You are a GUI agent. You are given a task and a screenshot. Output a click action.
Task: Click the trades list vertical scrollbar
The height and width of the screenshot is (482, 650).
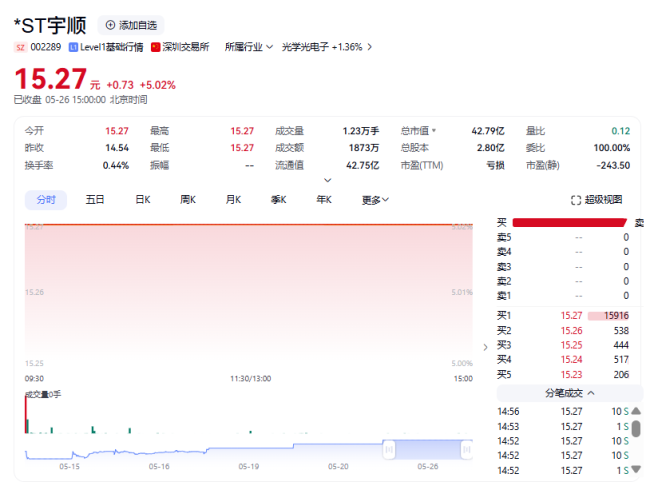point(636,429)
